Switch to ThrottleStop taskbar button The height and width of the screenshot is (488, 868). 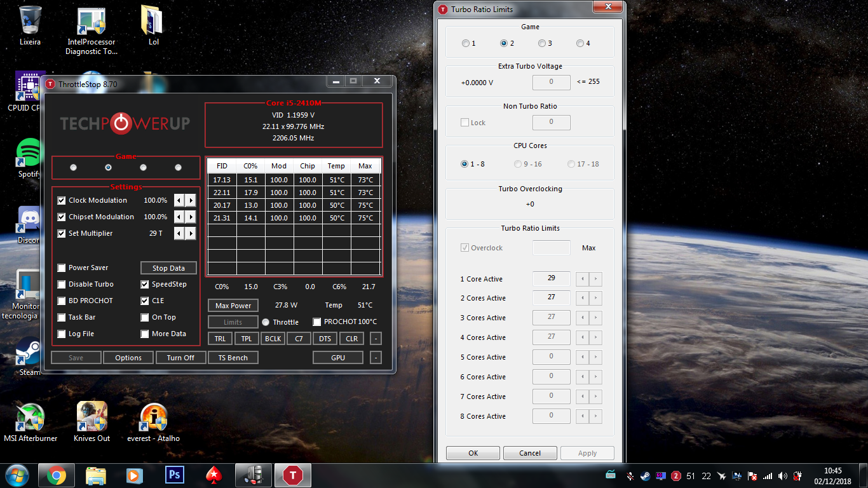(x=293, y=475)
